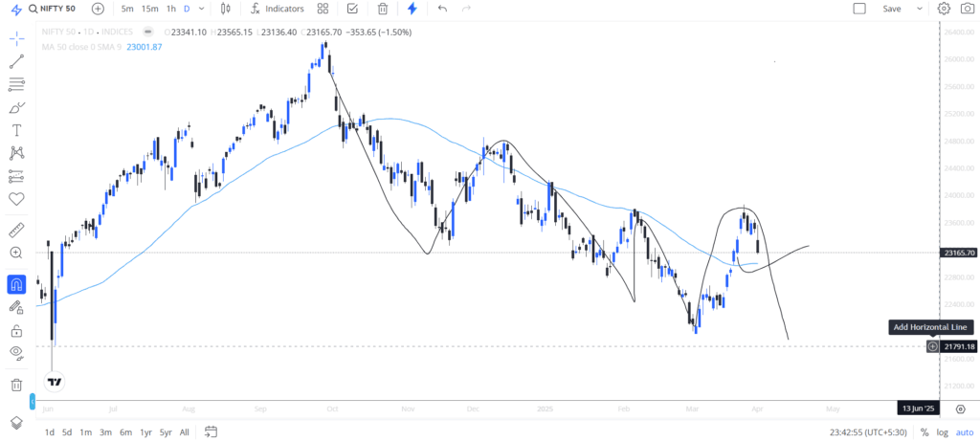
Task: Toggle percent scale
Action: [x=924, y=432]
